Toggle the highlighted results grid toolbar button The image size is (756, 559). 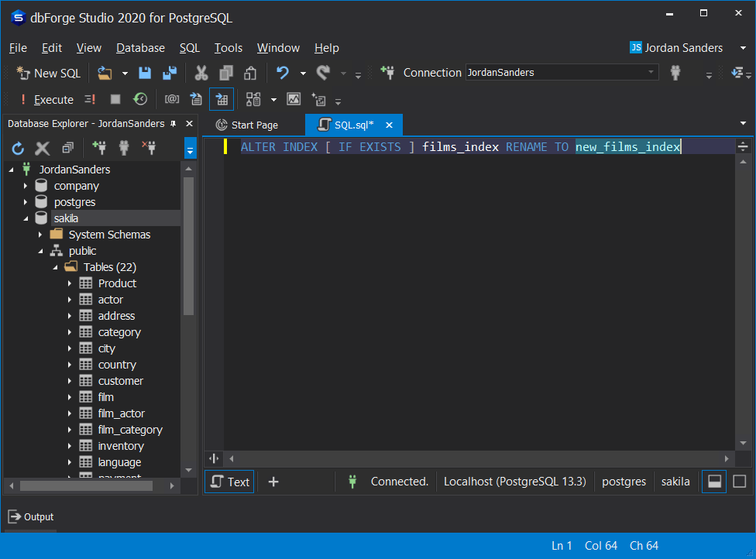pos(222,99)
